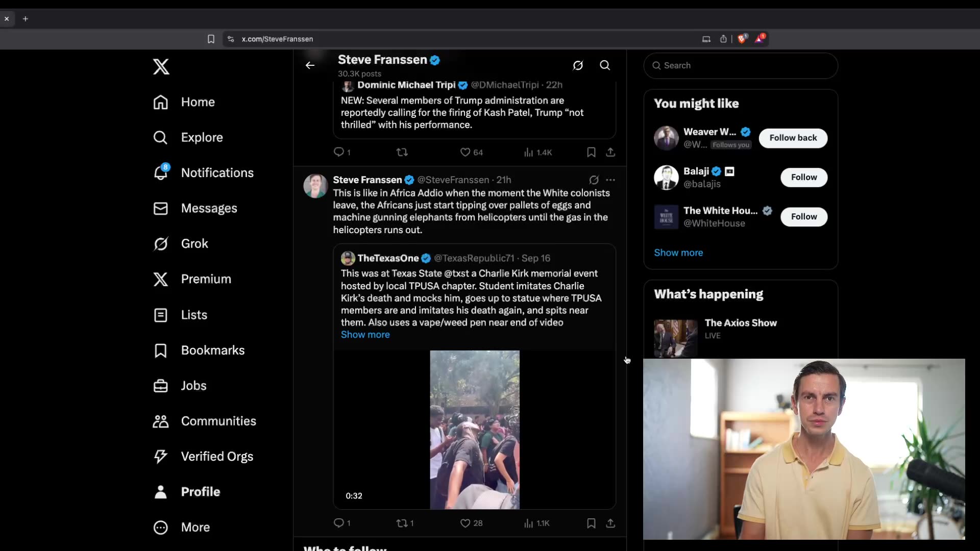Like the post with 64 likes
The width and height of the screenshot is (980, 551).
(471, 152)
